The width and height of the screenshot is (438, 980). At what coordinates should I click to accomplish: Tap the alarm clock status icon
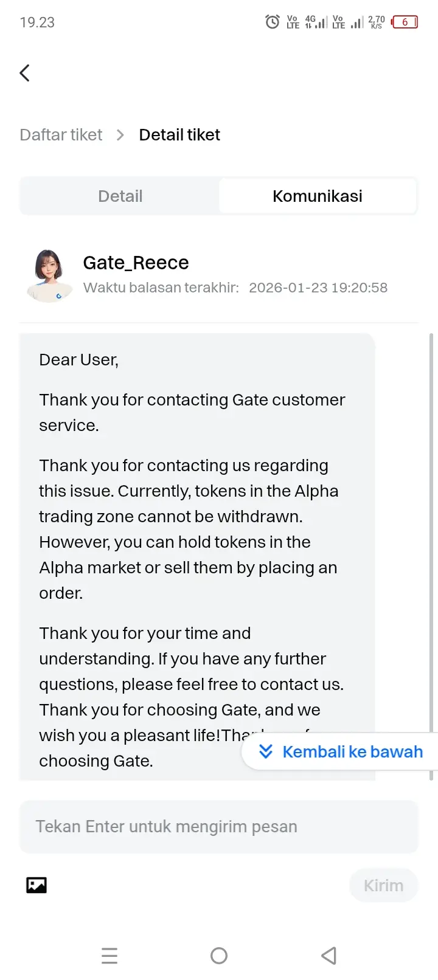pyautogui.click(x=272, y=22)
